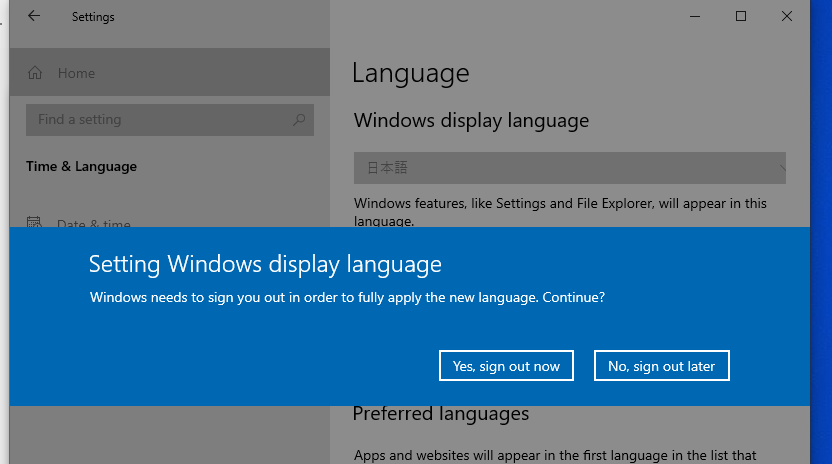Click the Windows display language heading

(471, 121)
